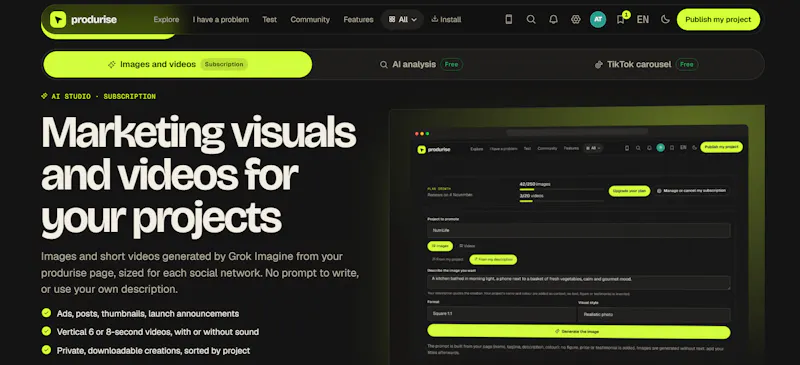Click the Publish my project button
Image resolution: width=800 pixels, height=365 pixels.
point(718,19)
